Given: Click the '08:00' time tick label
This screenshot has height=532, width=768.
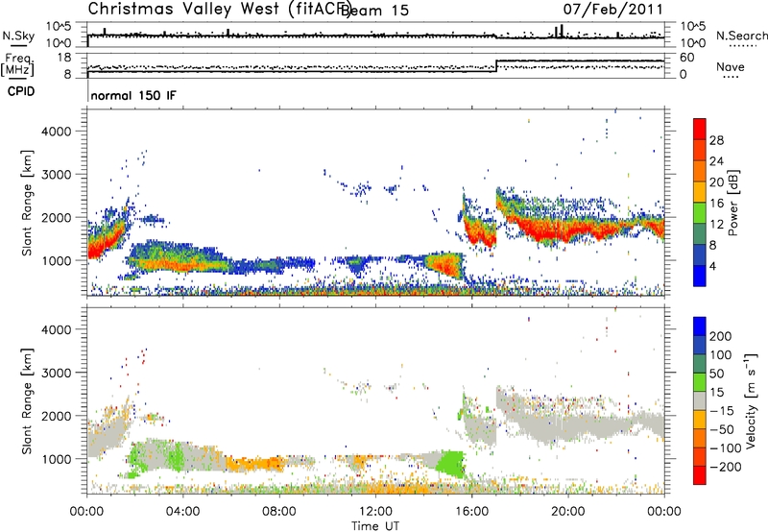Looking at the screenshot, I should pos(279,512).
